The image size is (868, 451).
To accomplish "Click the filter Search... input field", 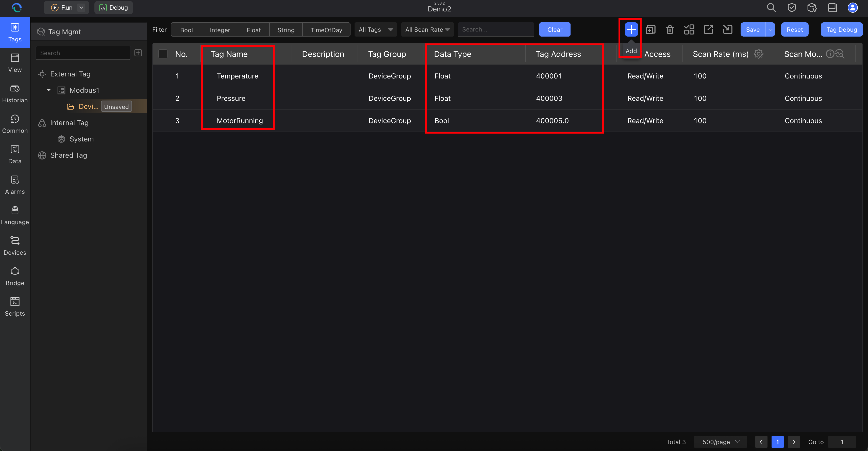I will pyautogui.click(x=496, y=30).
